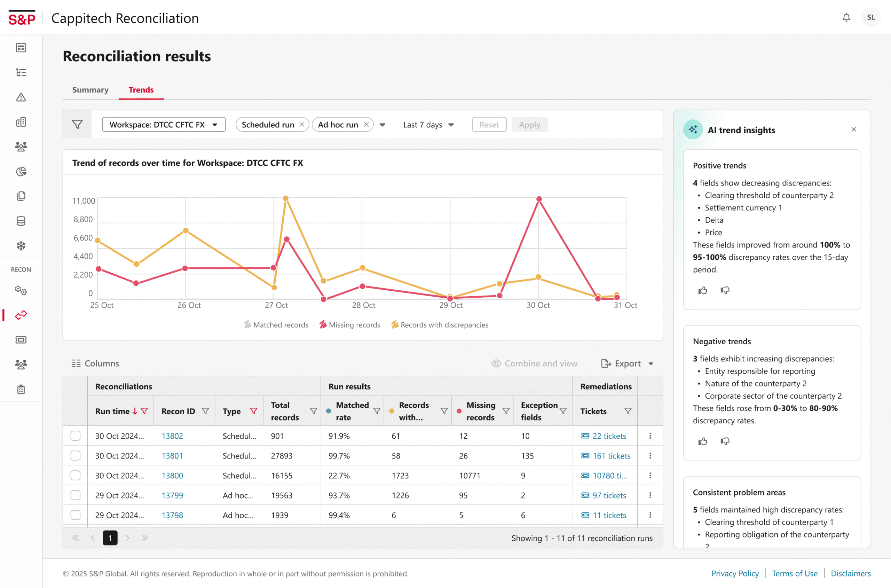Open the pie chart analytics icon in the sidebar
The image size is (891, 588).
pyautogui.click(x=21, y=171)
